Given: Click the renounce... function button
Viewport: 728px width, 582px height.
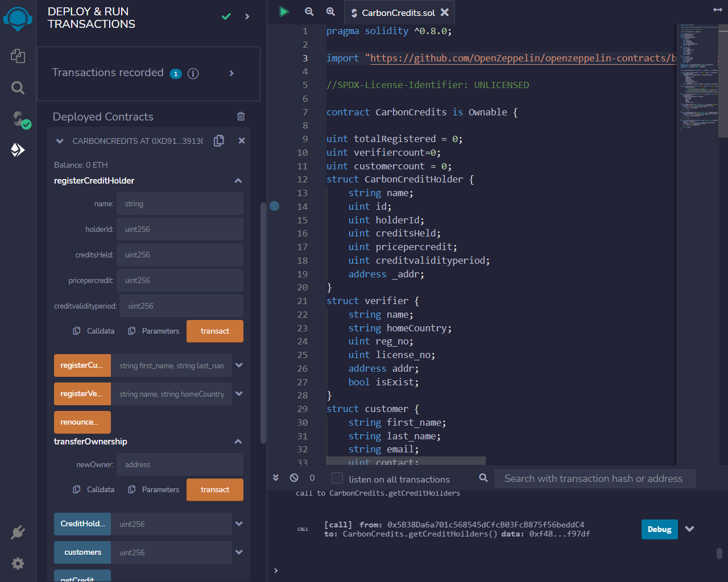Looking at the screenshot, I should [82, 422].
